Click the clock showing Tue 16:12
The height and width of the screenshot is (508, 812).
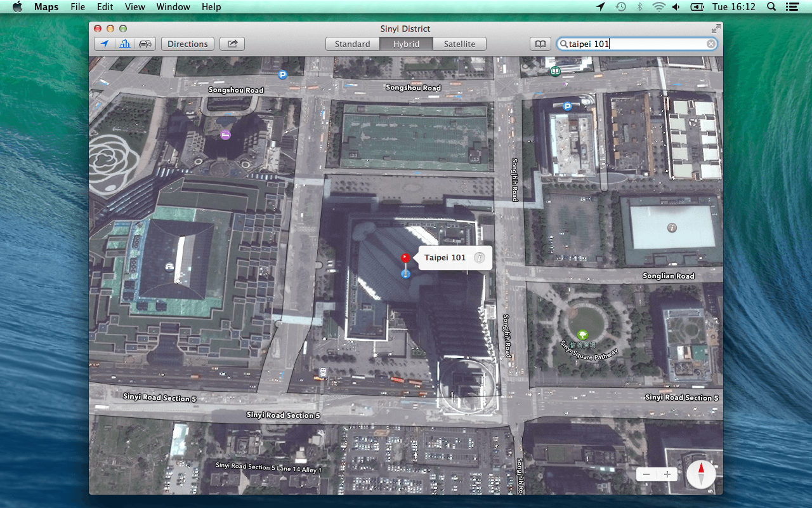coord(734,7)
